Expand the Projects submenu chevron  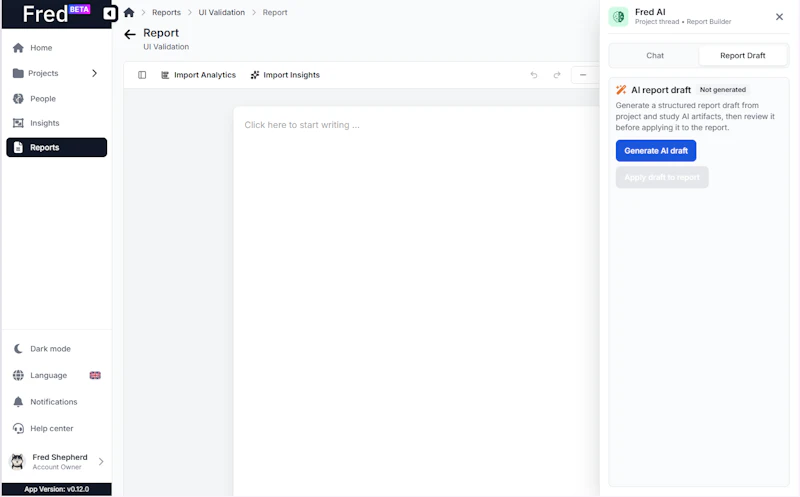click(94, 73)
